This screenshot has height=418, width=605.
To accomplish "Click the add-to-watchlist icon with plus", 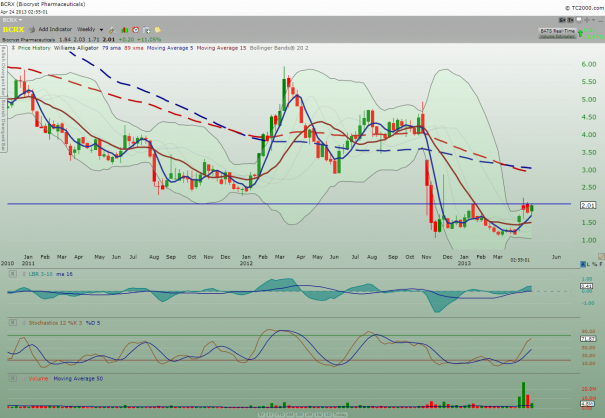I will point(147,30).
